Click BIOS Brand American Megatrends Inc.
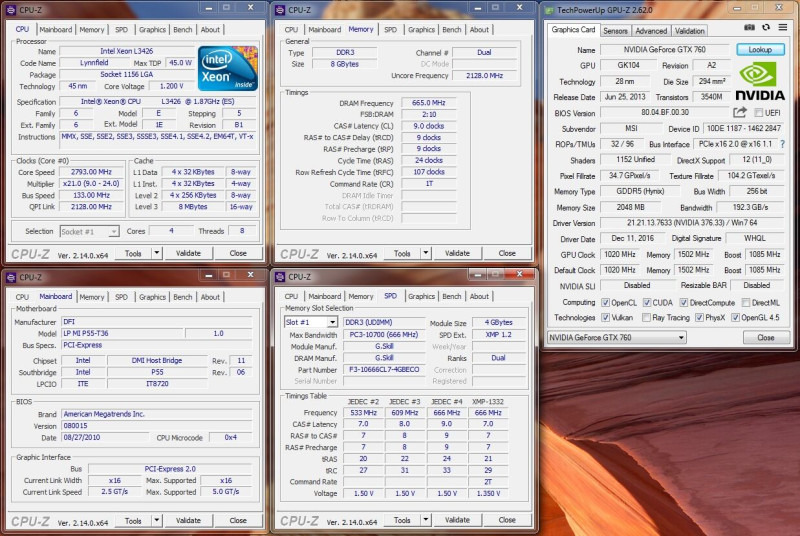 (157, 414)
